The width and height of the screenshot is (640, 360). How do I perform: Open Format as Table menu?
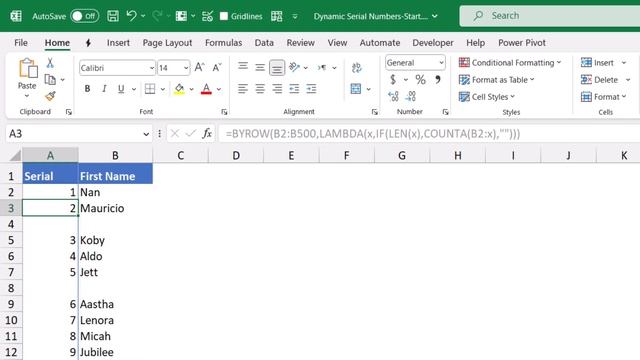click(x=497, y=80)
